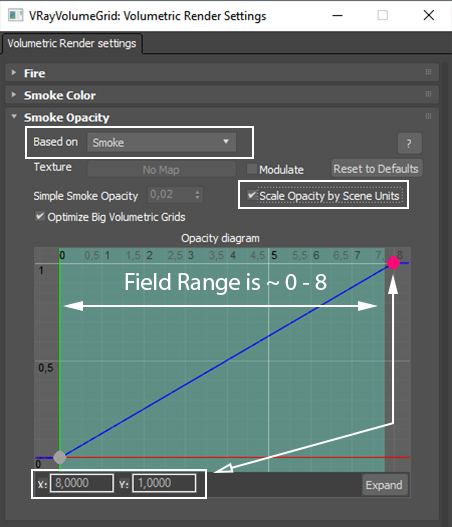
Task: Click Reset to Defaults button
Action: coord(376,168)
